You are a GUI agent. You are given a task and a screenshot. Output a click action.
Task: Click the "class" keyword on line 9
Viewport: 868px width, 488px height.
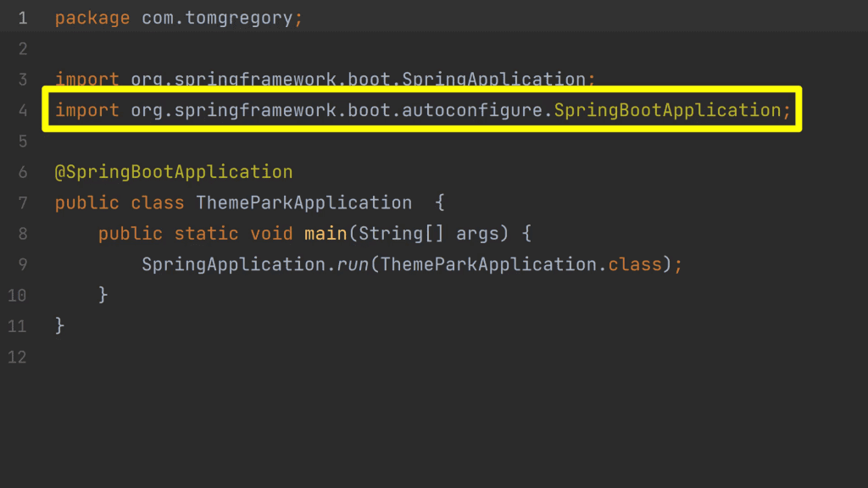click(635, 264)
